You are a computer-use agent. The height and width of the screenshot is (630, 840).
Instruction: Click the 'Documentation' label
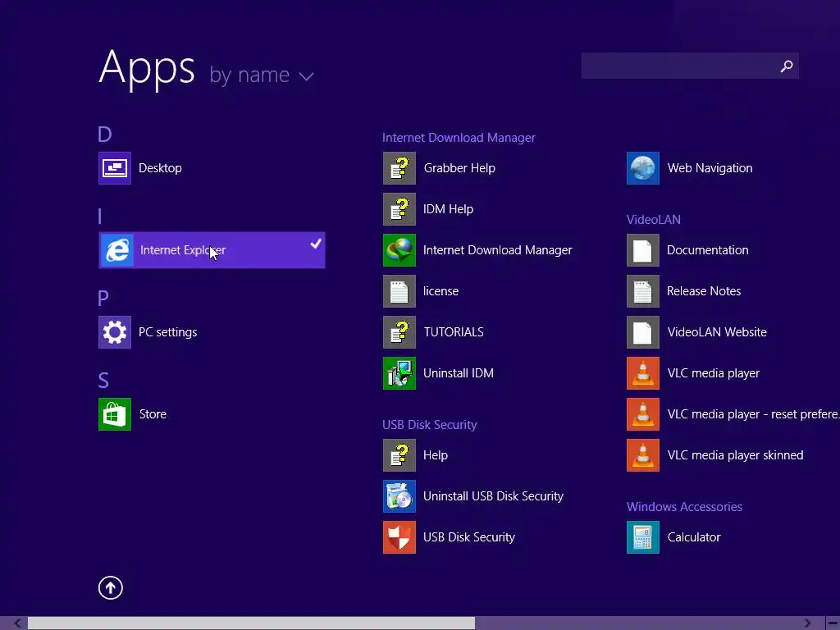pos(707,250)
